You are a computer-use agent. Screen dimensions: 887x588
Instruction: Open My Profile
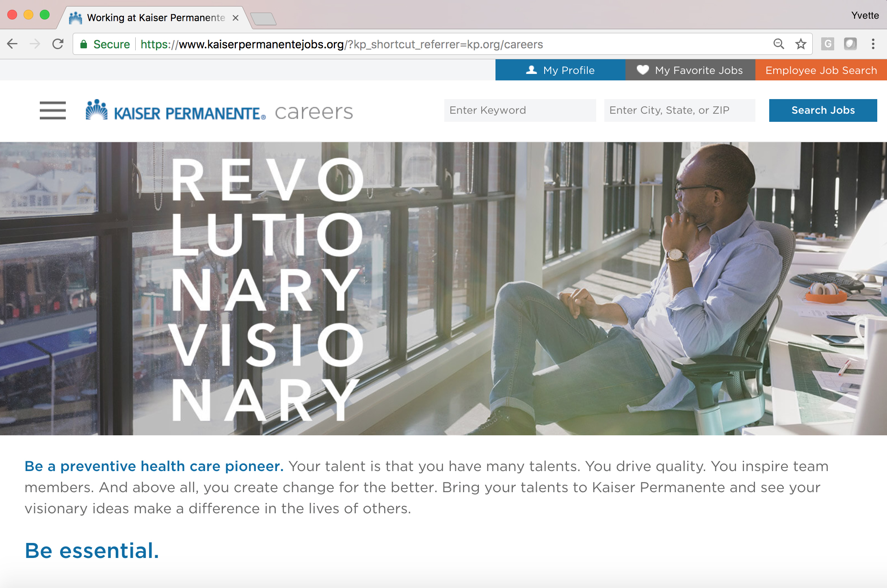(560, 70)
